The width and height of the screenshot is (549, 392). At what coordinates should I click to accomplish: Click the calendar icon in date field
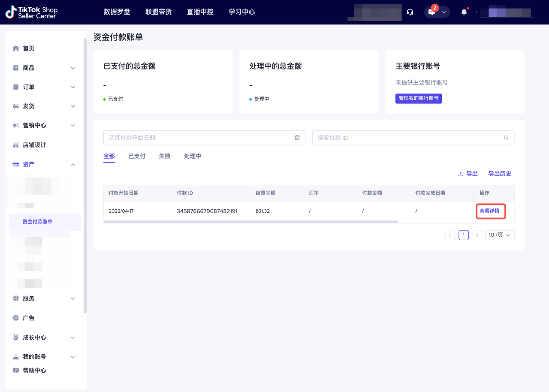297,138
